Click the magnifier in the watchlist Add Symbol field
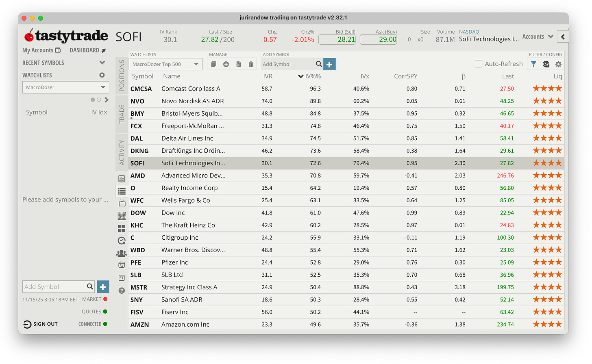Screen dimensions: 592x364 [x=319, y=64]
